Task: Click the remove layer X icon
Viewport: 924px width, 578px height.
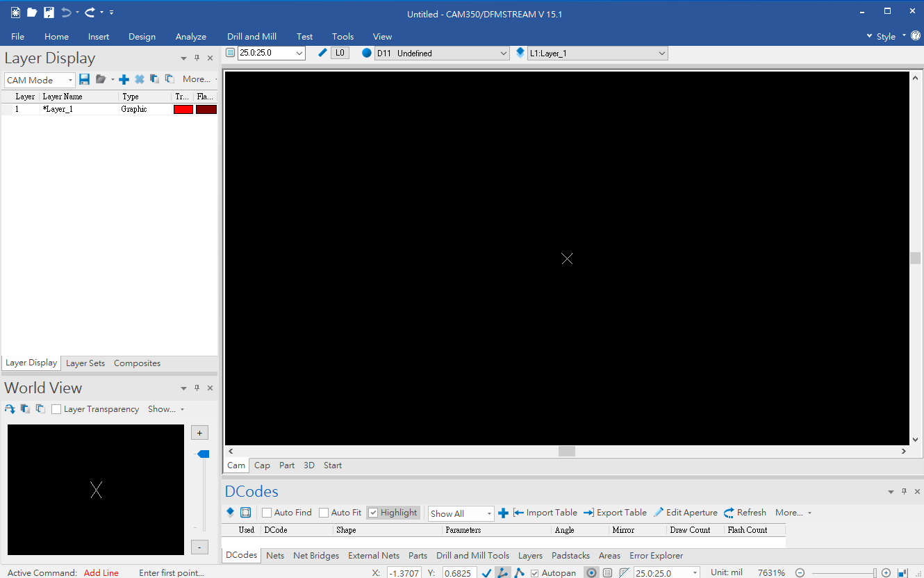Action: click(x=139, y=79)
